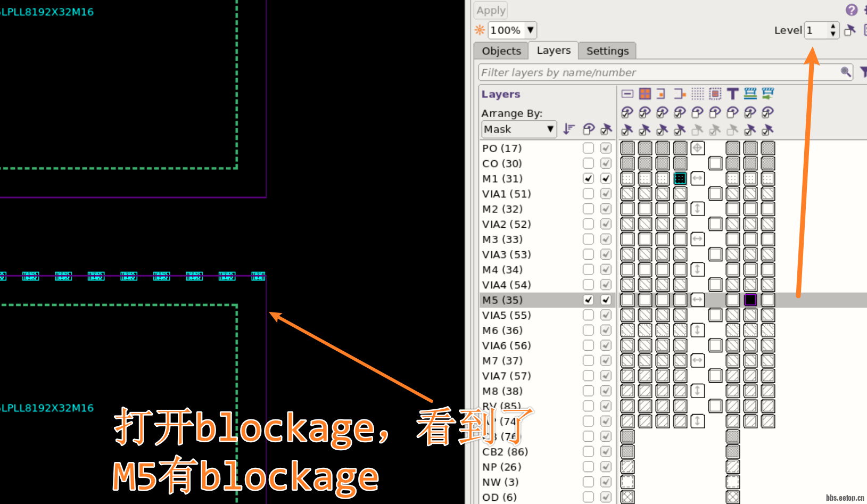Screen dimensions: 867x504
Task: Switch to the Objects tab
Action: [x=501, y=51]
